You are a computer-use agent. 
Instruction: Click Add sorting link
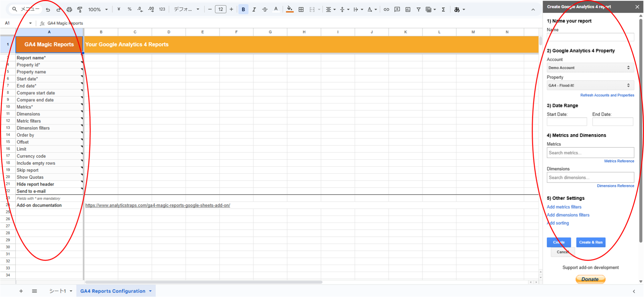point(558,223)
